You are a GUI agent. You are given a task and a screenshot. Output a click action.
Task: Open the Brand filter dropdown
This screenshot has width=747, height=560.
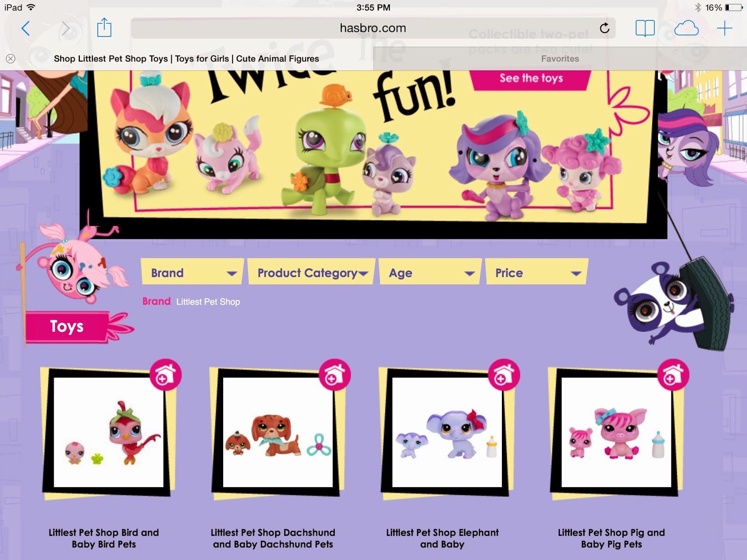click(x=191, y=273)
